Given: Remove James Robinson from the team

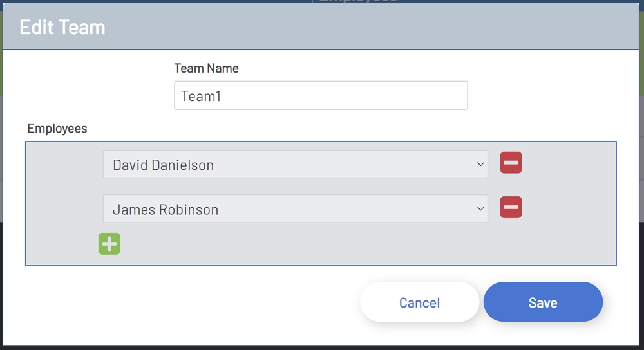Looking at the screenshot, I should tap(511, 208).
